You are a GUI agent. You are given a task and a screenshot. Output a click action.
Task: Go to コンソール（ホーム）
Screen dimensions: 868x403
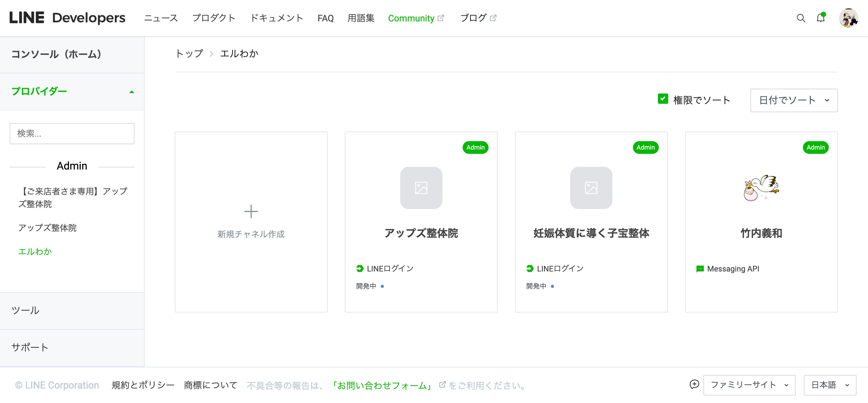(56, 54)
